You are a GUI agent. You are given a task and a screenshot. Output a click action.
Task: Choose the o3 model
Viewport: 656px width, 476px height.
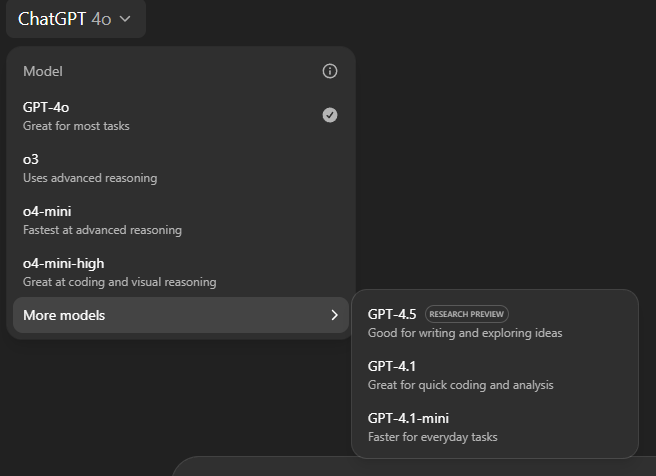pyautogui.click(x=181, y=168)
